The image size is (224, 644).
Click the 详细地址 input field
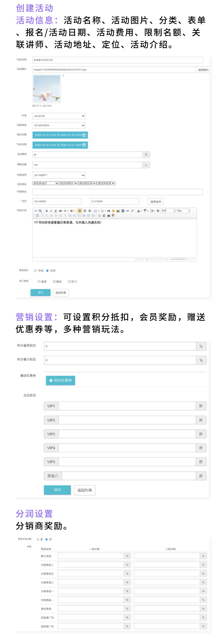pyautogui.click(x=118, y=192)
